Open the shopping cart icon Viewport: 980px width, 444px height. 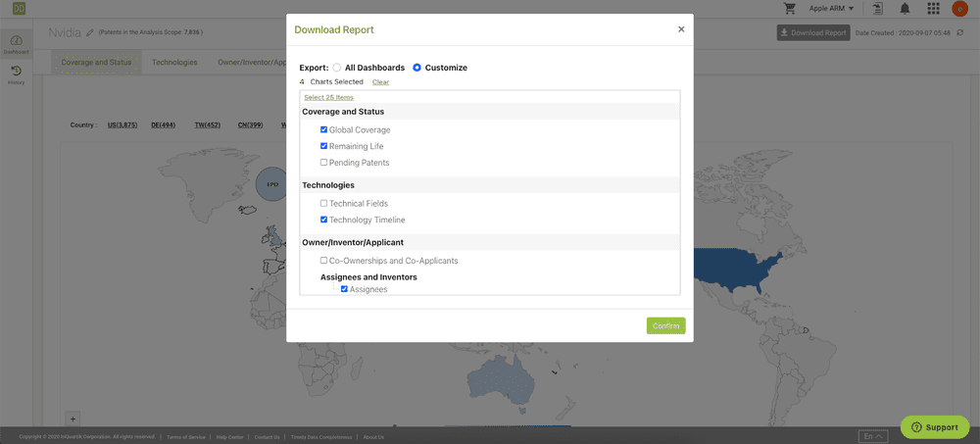pos(790,8)
